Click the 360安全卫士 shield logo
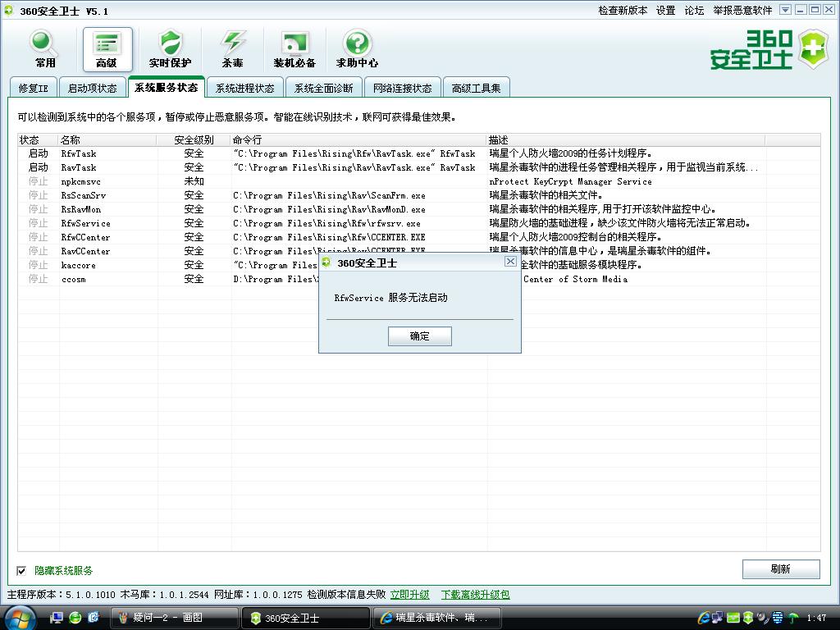Viewport: 840px width, 630px height. click(814, 49)
